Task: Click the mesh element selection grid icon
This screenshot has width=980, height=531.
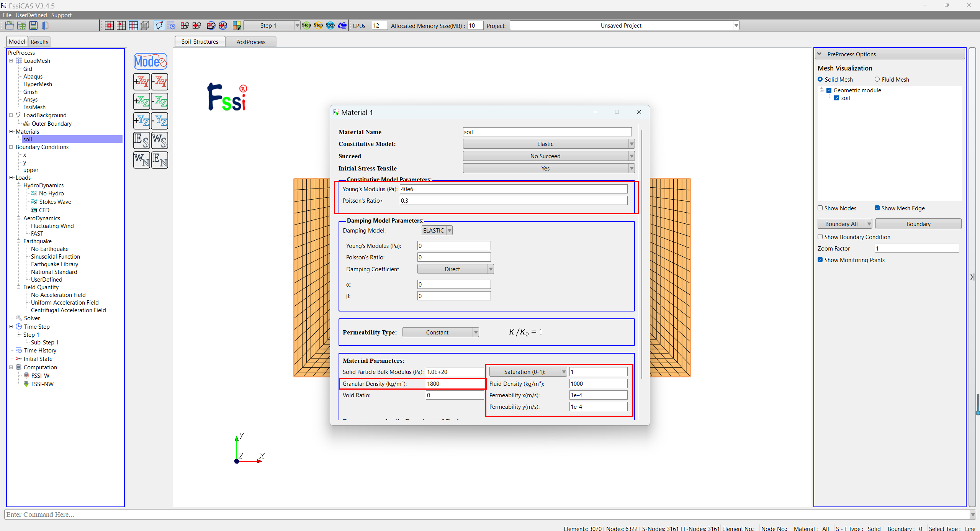Action: tap(109, 26)
